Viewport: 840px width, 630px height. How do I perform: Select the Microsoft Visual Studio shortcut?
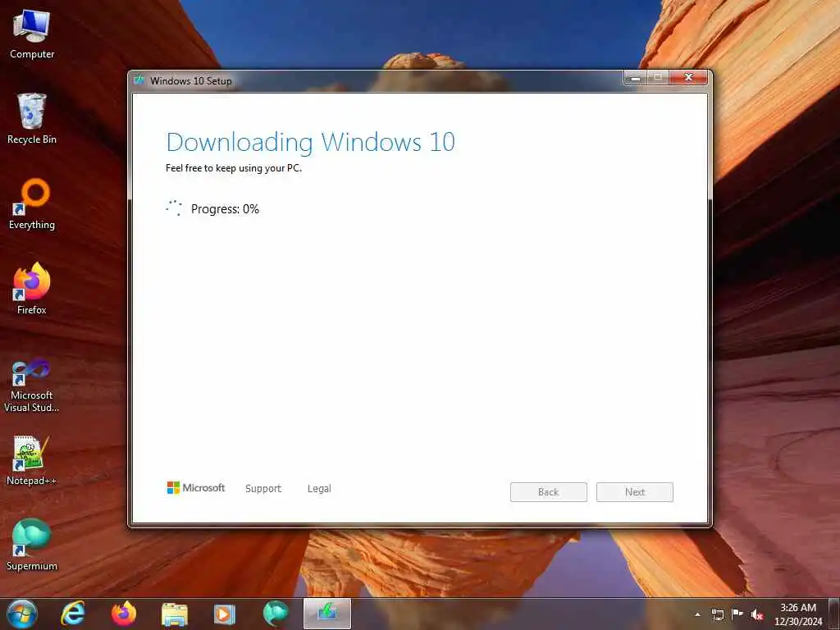pyautogui.click(x=32, y=386)
